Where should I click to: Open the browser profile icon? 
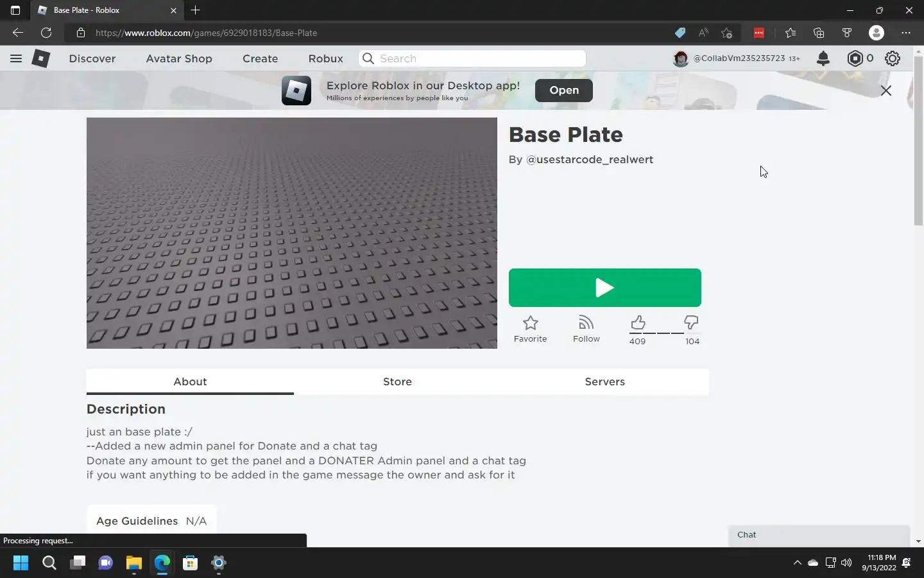click(877, 33)
